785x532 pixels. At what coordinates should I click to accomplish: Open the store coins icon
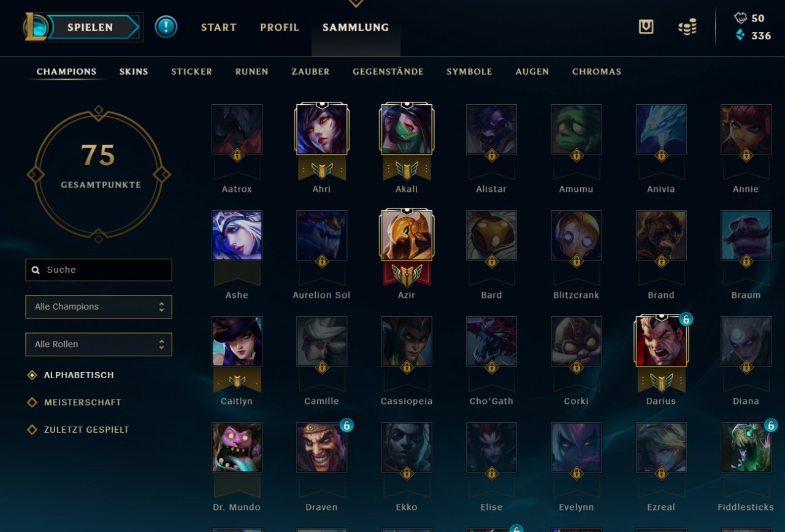[x=687, y=27]
